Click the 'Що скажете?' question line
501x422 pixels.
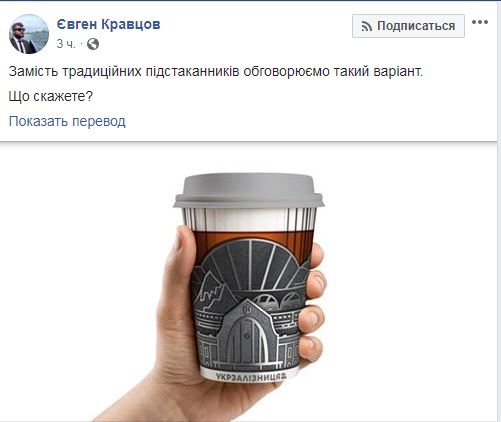51,96
